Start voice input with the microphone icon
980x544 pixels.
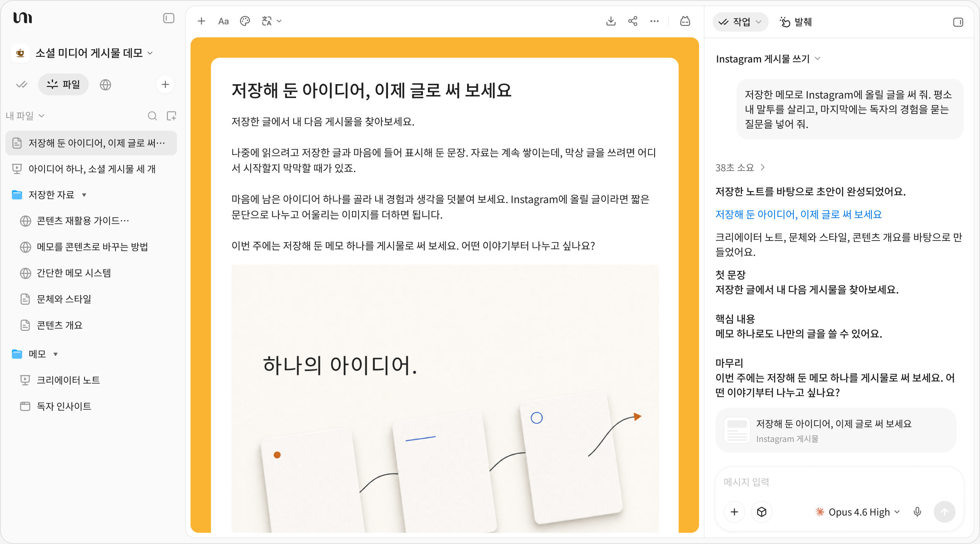(x=917, y=512)
